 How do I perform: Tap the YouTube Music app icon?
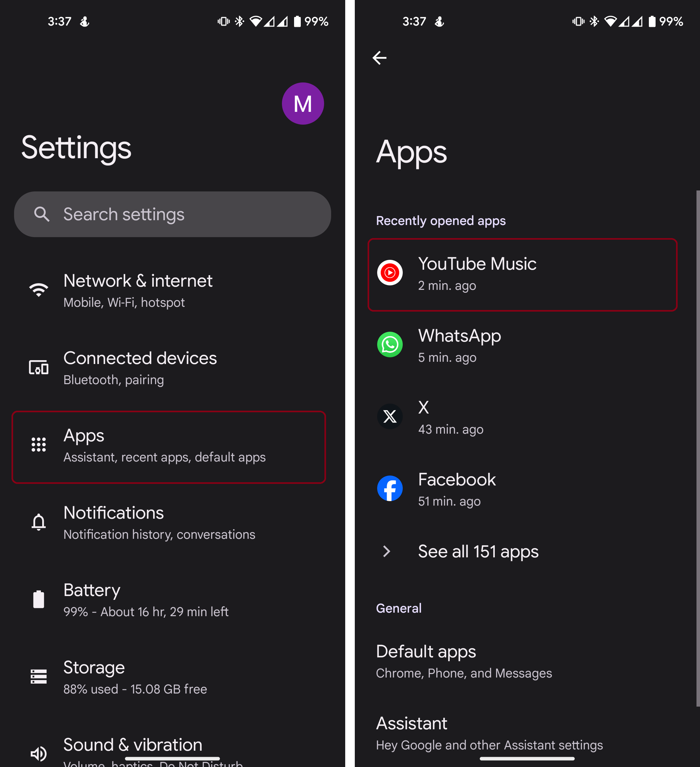pos(390,273)
